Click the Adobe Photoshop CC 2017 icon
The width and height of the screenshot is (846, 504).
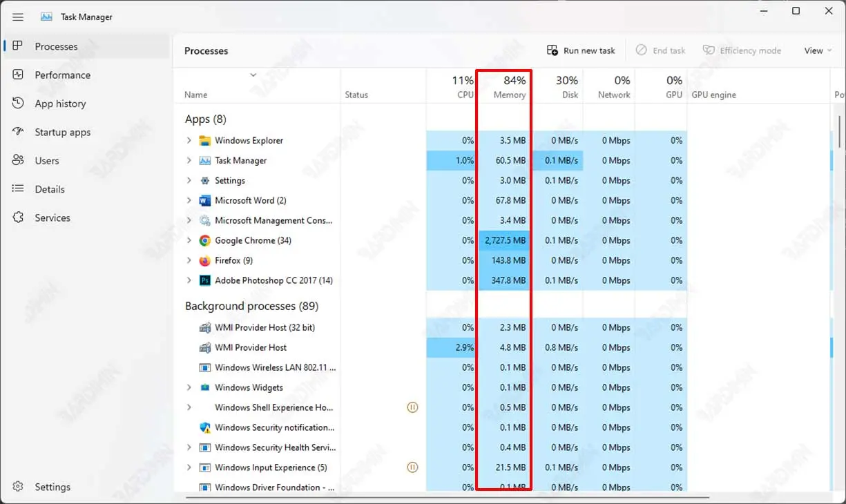pos(204,281)
